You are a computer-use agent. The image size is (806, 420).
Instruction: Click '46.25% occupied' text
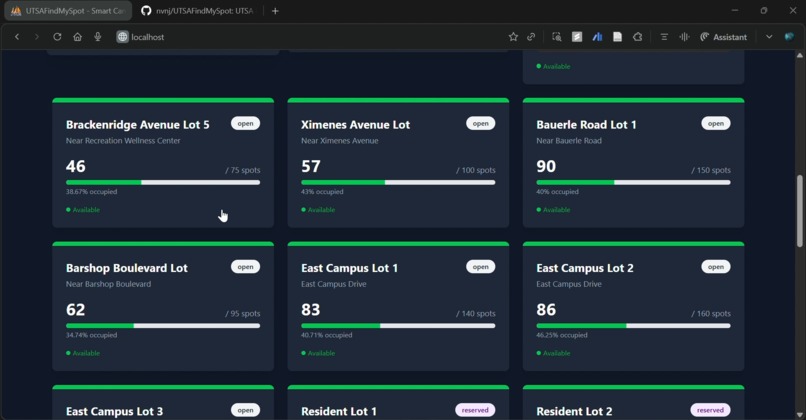562,335
